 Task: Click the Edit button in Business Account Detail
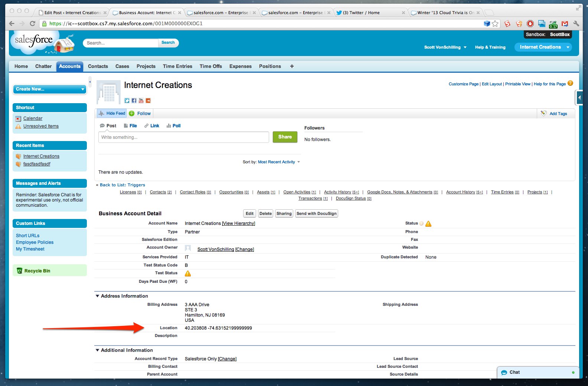[x=250, y=213]
